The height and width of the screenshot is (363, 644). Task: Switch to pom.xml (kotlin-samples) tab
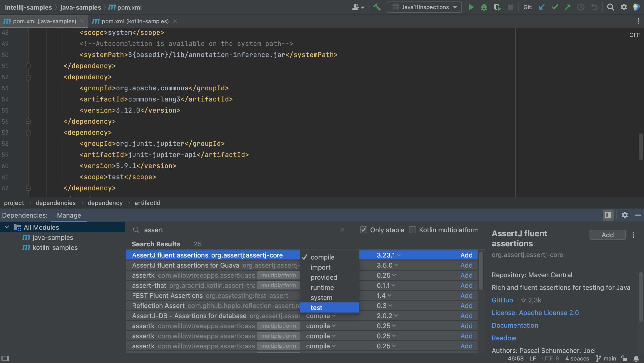pos(135,21)
